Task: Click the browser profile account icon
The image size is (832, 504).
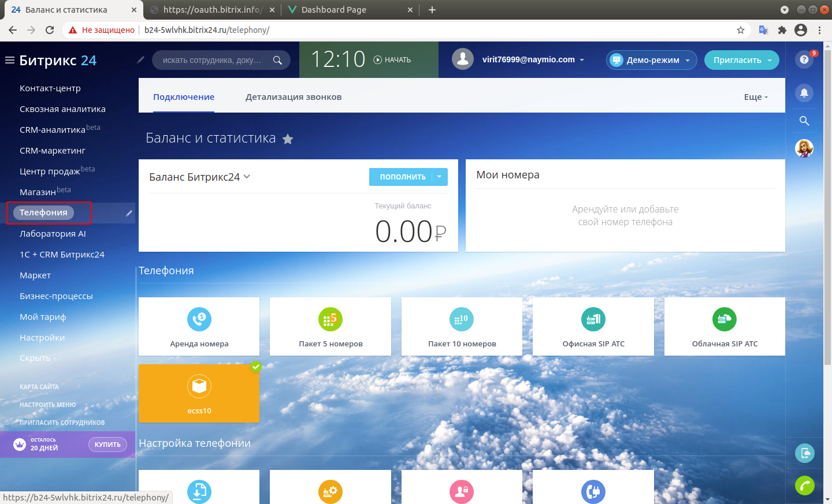Action: click(801, 30)
